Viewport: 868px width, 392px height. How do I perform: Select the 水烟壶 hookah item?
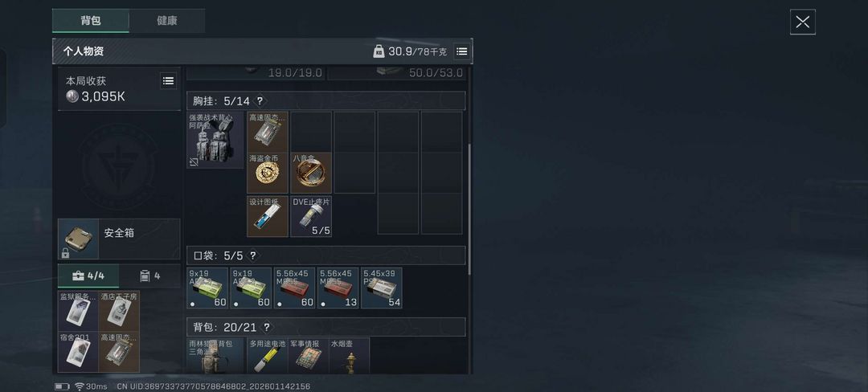(350, 356)
